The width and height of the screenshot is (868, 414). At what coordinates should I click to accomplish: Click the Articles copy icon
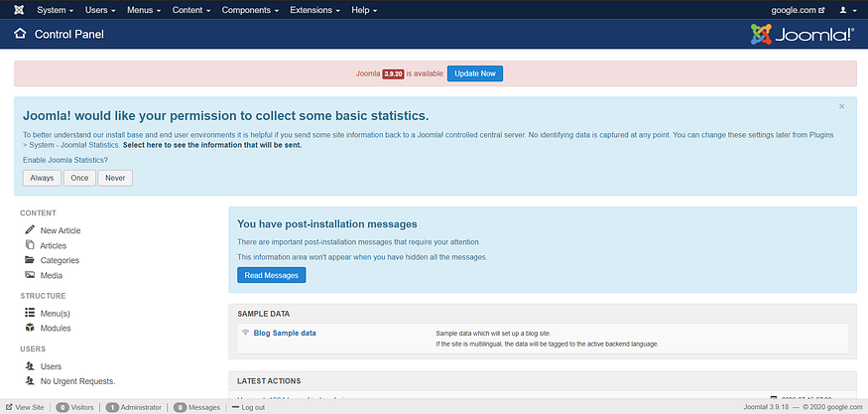(x=30, y=245)
